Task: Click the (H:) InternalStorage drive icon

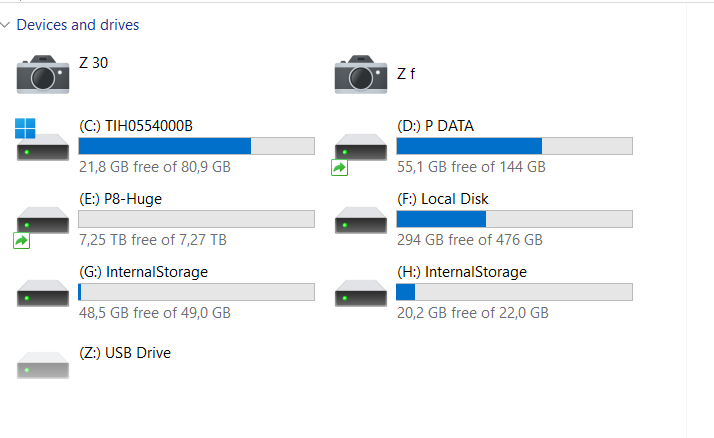Action: click(360, 293)
